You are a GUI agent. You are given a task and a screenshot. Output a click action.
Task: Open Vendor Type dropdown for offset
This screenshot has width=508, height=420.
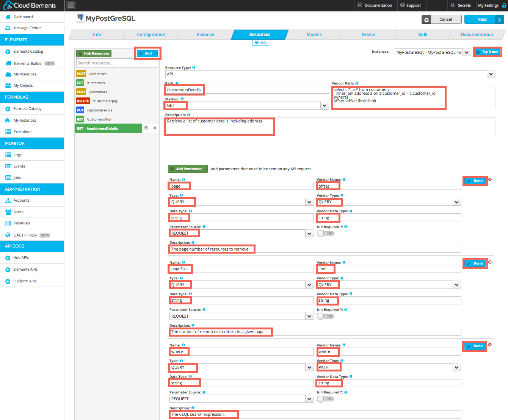457,202
